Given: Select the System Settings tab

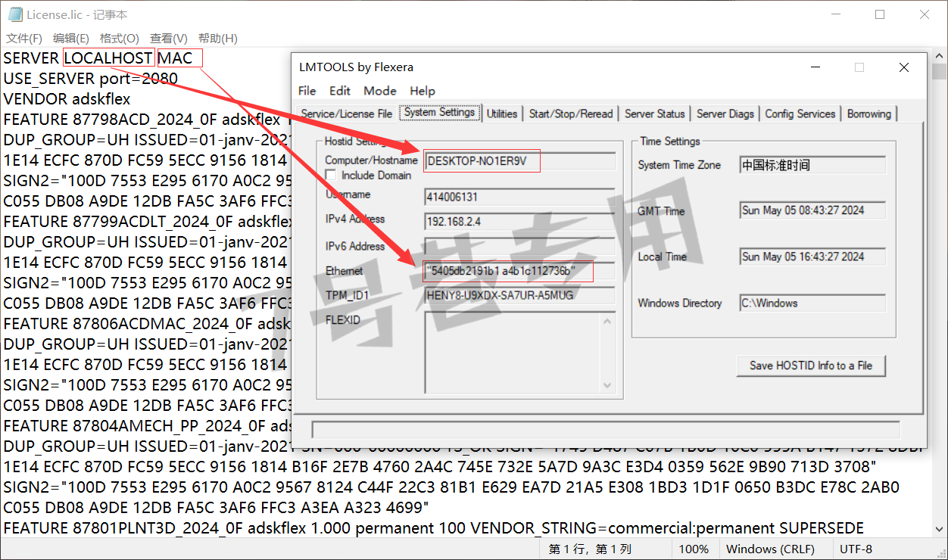Looking at the screenshot, I should 440,112.
